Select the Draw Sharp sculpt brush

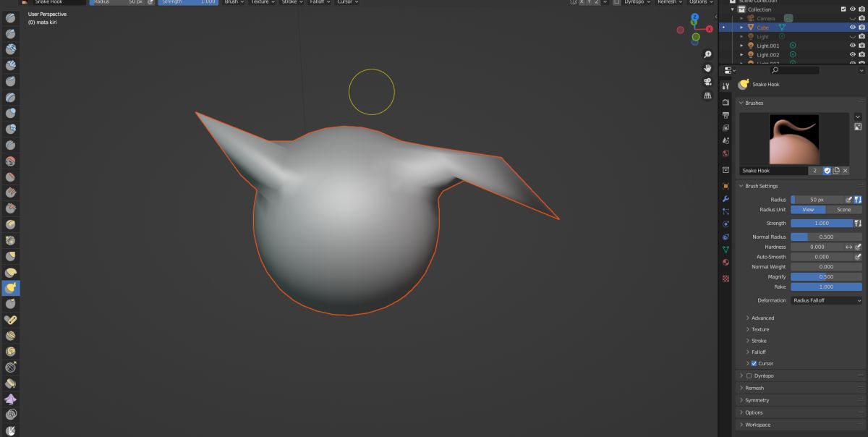(x=11, y=34)
